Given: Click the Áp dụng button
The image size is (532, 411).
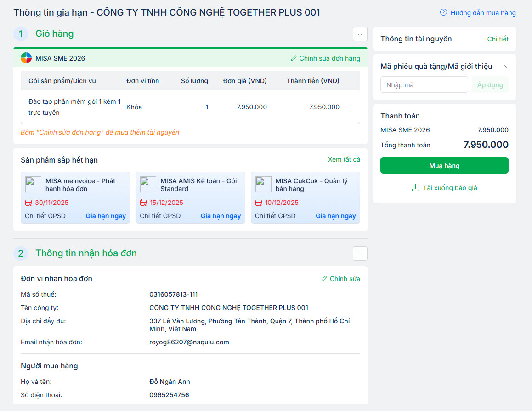Looking at the screenshot, I should coord(490,85).
